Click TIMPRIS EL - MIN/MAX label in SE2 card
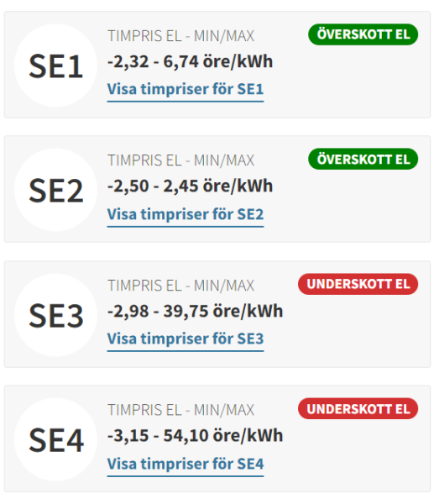434x504 pixels. coord(180,160)
